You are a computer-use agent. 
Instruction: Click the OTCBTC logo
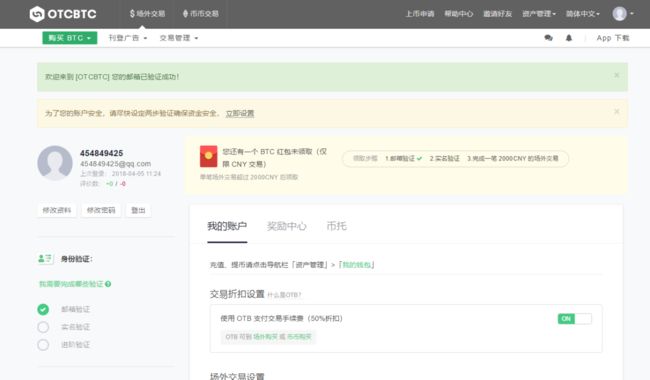pyautogui.click(x=63, y=14)
